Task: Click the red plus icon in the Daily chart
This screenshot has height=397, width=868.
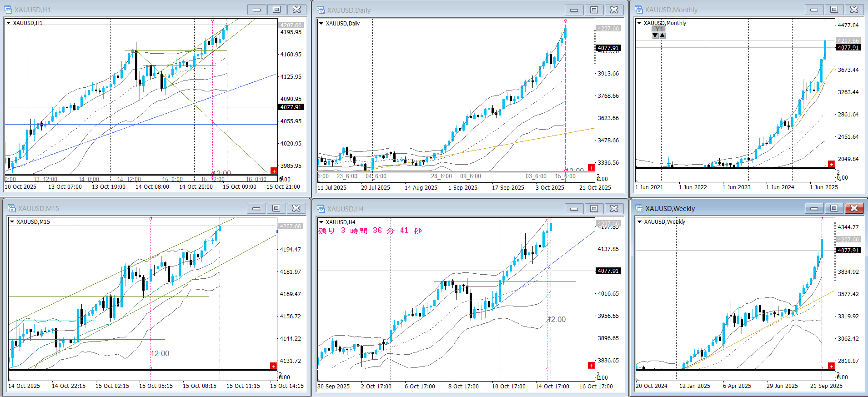Action: [591, 168]
